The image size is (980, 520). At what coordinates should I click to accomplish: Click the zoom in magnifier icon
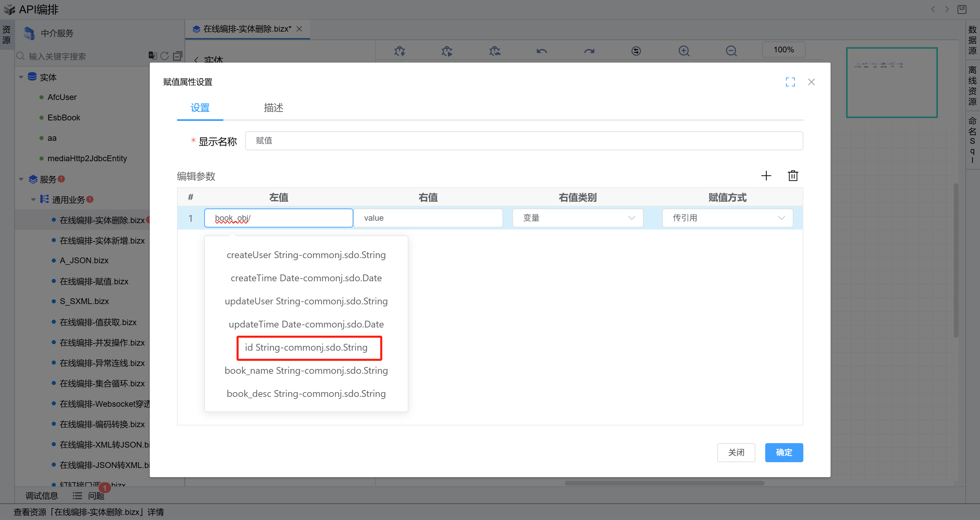click(684, 51)
